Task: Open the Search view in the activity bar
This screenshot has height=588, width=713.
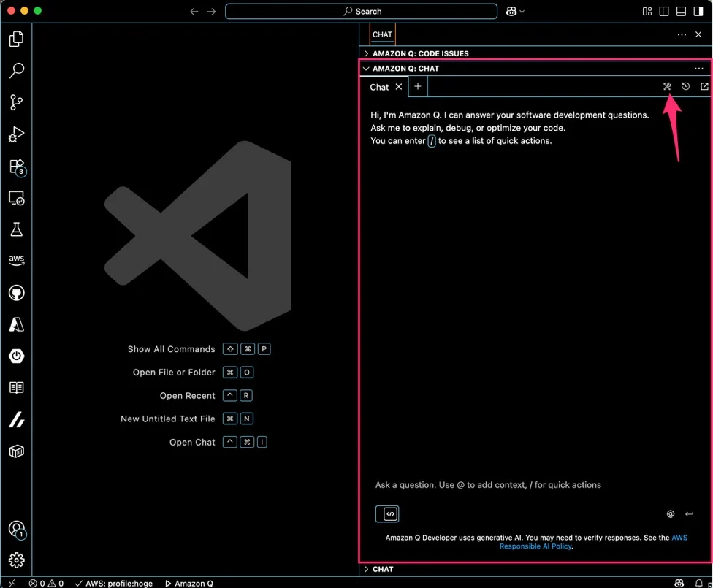Action: (x=16, y=71)
